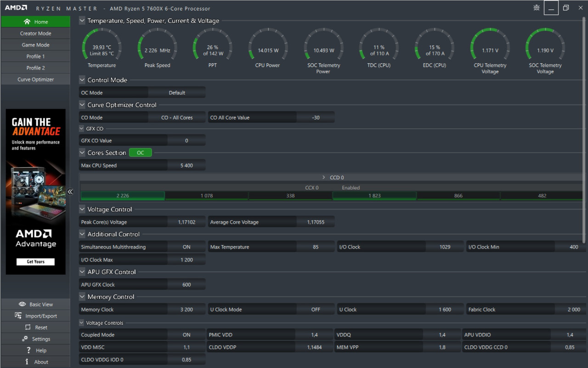Click the Max Temperature value field
This screenshot has width=588, height=368.
pos(316,247)
